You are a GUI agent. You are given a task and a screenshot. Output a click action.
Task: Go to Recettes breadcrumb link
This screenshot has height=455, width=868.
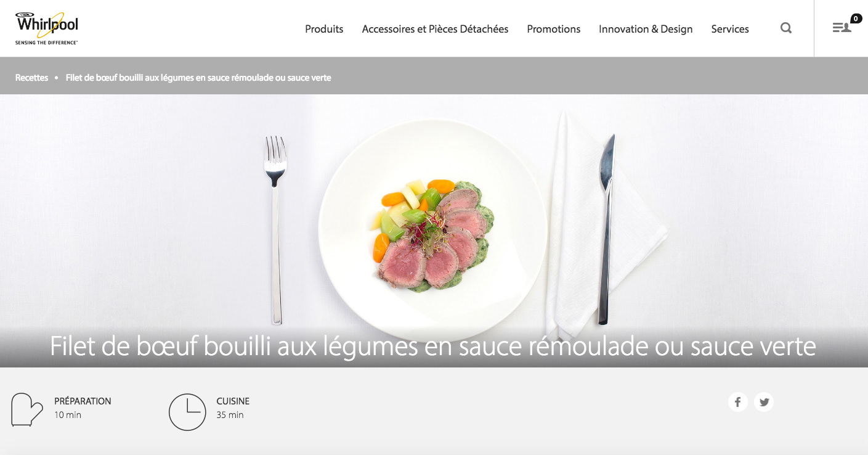[x=32, y=78]
